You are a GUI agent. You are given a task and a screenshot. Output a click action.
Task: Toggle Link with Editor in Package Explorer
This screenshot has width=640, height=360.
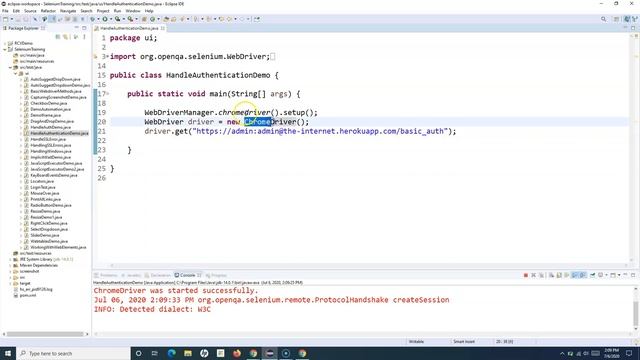click(x=65, y=37)
